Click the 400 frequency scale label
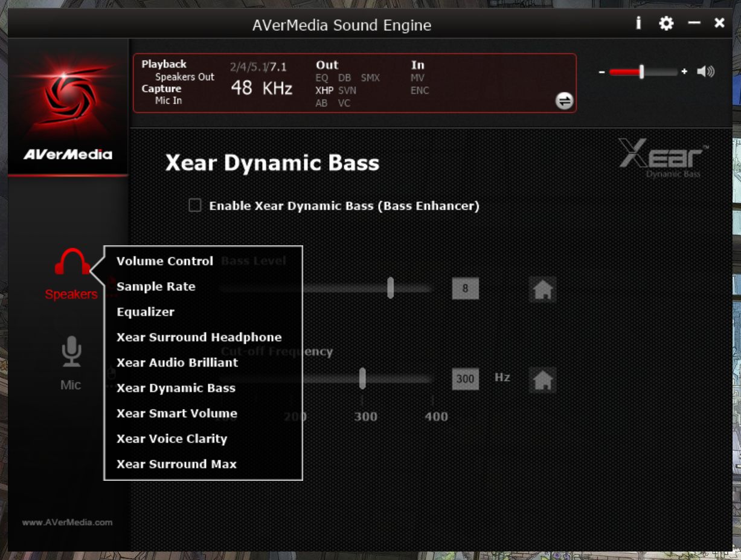The height and width of the screenshot is (560, 741). point(436,416)
